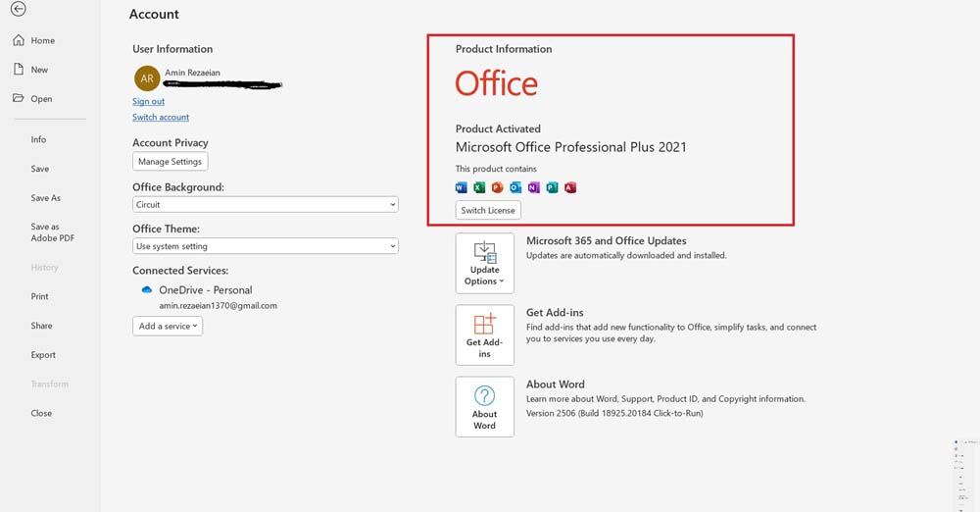Image resolution: width=980 pixels, height=512 pixels.
Task: Click the Switch account link
Action: pos(161,118)
